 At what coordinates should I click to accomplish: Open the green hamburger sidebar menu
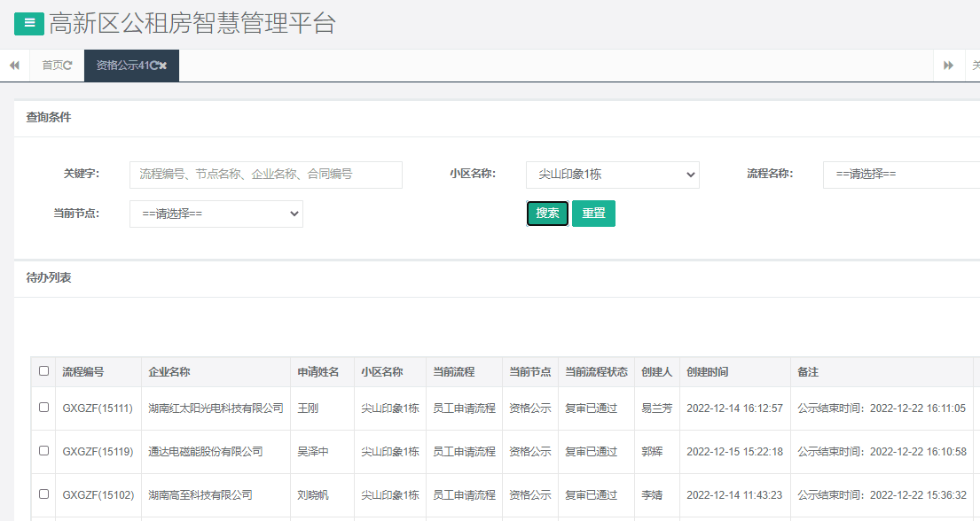coord(28,23)
